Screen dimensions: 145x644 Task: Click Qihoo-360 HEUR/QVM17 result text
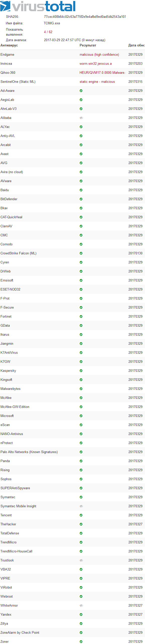(x=102, y=73)
